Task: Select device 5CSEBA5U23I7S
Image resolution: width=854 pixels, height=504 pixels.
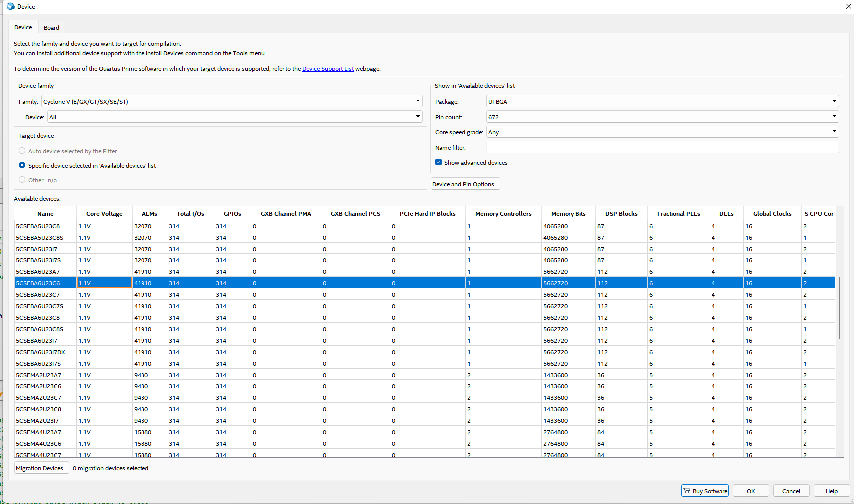Action: [x=425, y=260]
